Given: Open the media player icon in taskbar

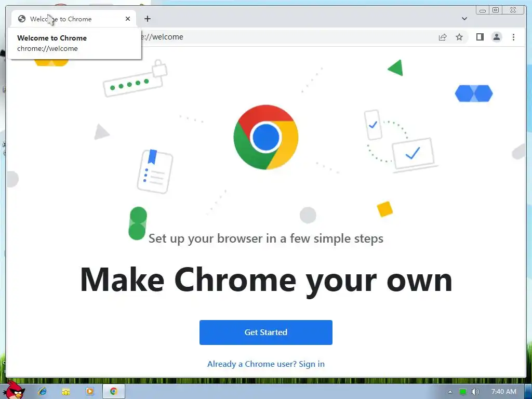Looking at the screenshot, I should tap(89, 391).
